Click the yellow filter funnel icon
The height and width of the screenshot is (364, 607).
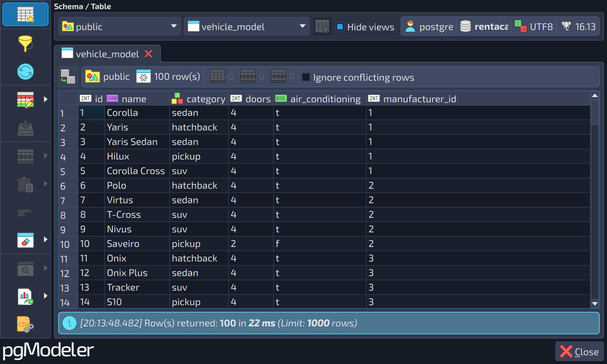coord(25,43)
